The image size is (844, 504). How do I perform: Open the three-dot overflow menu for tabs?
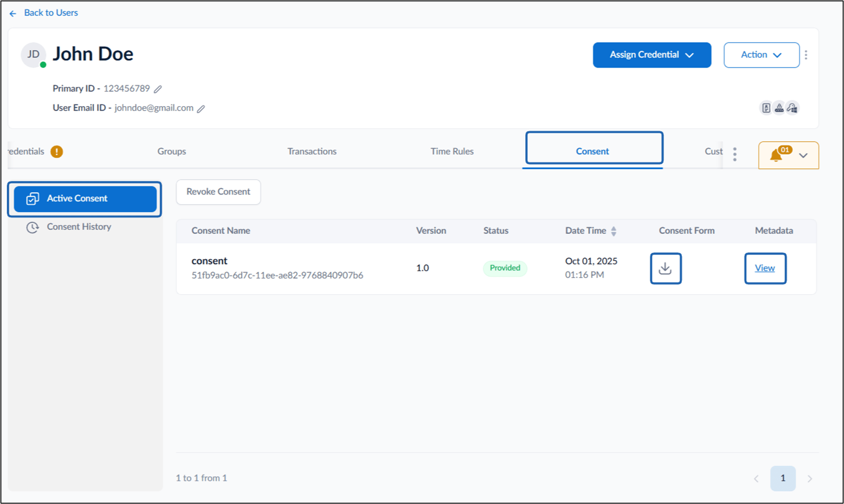click(x=735, y=154)
